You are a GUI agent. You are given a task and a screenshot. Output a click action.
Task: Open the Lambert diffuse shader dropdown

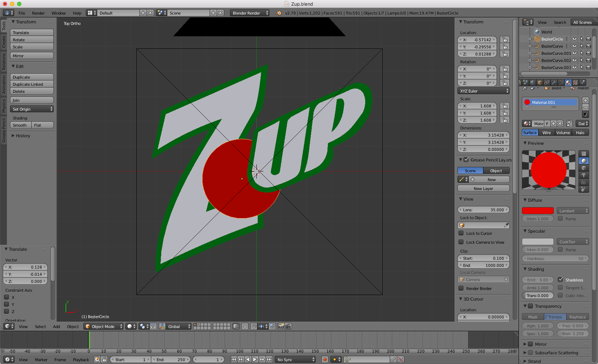(x=573, y=211)
